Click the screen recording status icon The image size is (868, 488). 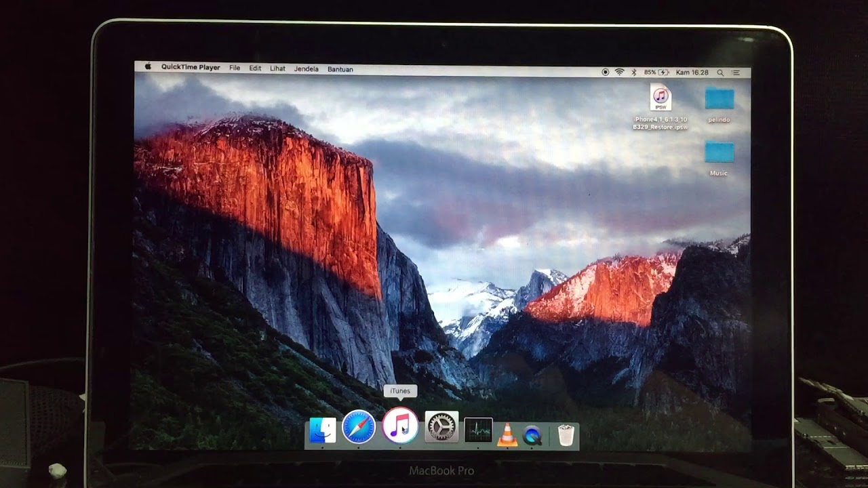tap(606, 72)
